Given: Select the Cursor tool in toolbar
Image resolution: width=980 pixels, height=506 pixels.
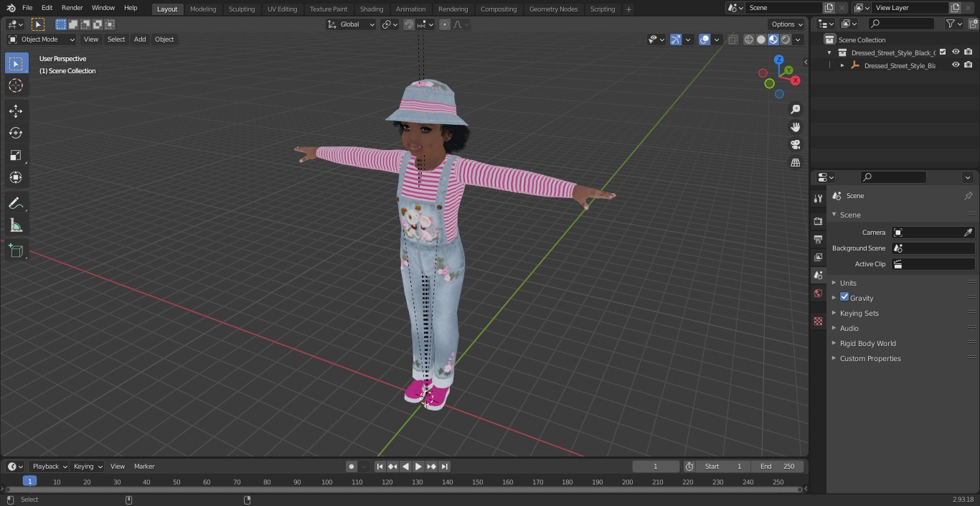Looking at the screenshot, I should click(x=16, y=85).
